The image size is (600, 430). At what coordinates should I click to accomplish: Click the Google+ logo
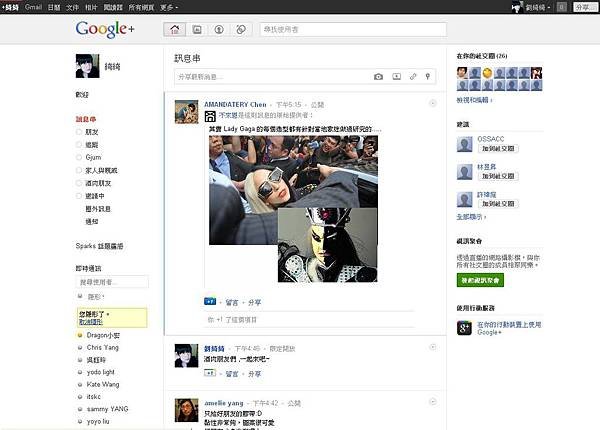(x=105, y=29)
